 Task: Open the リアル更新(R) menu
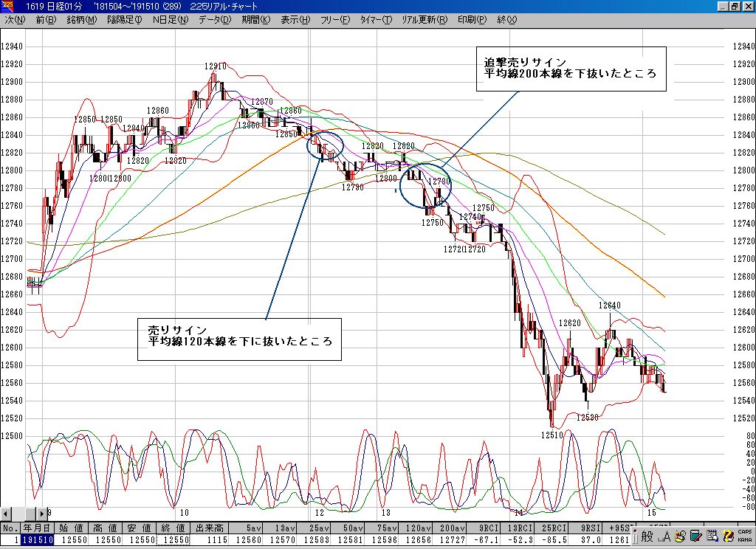coord(424,20)
